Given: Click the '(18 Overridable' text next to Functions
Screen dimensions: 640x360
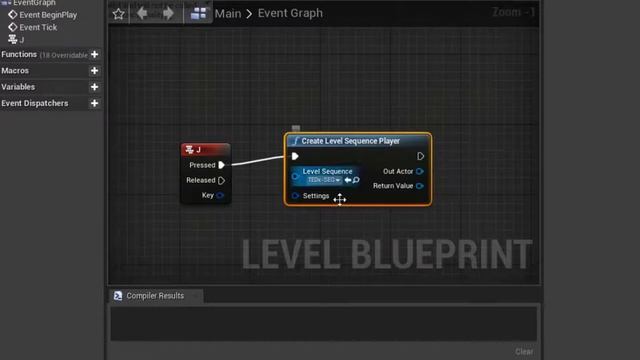Looking at the screenshot, I should pos(64,55).
